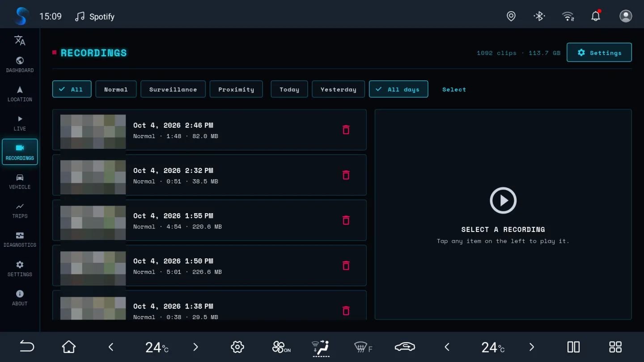Viewport: 644px width, 362px height.
Task: Filter recordings by Proximity type
Action: pyautogui.click(x=236, y=89)
